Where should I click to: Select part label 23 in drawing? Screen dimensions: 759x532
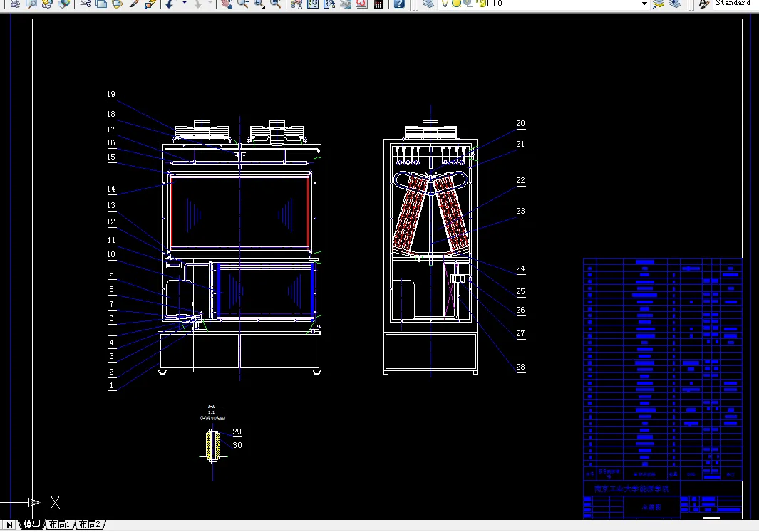pos(520,212)
